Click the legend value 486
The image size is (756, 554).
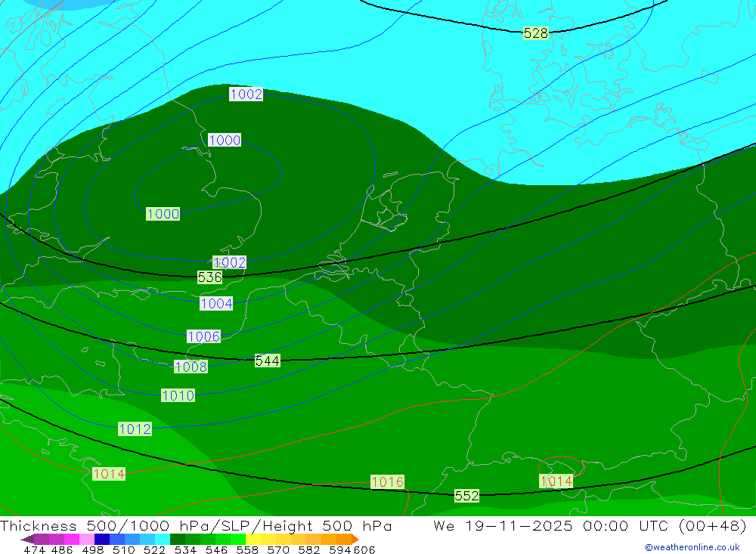(x=62, y=549)
